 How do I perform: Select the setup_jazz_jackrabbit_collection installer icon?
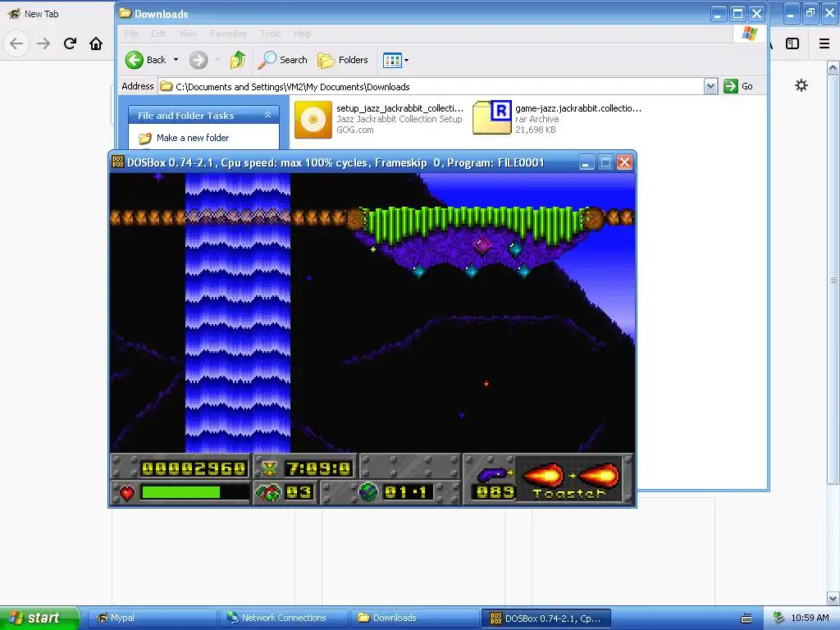tap(313, 120)
